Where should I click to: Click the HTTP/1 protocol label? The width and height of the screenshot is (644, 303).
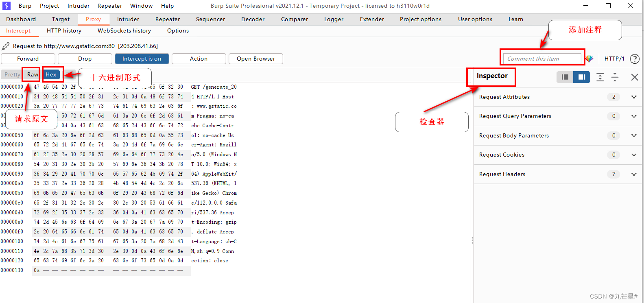pyautogui.click(x=614, y=59)
